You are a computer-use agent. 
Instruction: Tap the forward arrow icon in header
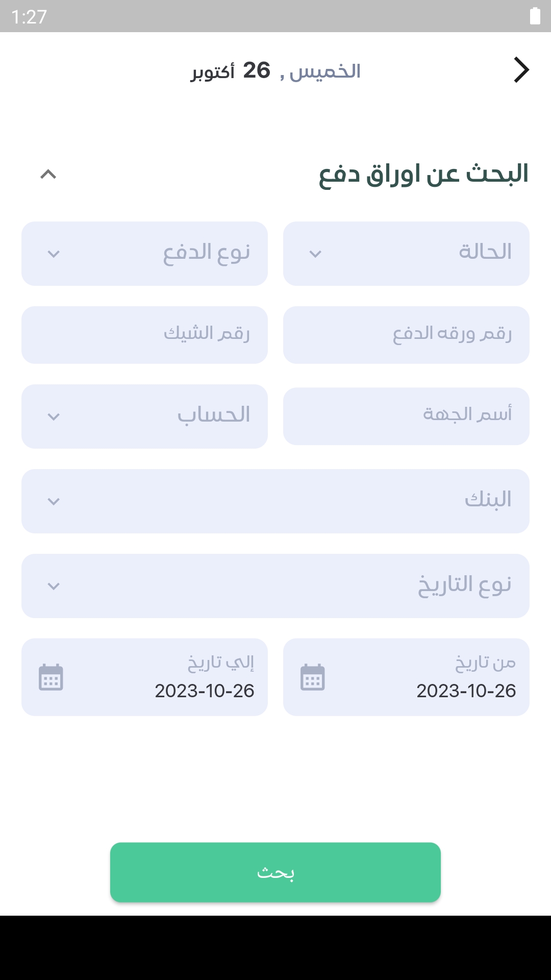tap(521, 70)
